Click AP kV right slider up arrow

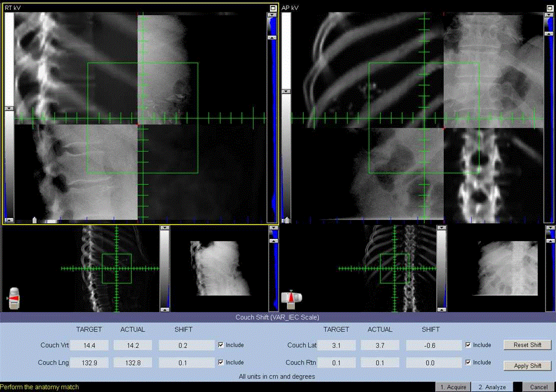pos(549,33)
